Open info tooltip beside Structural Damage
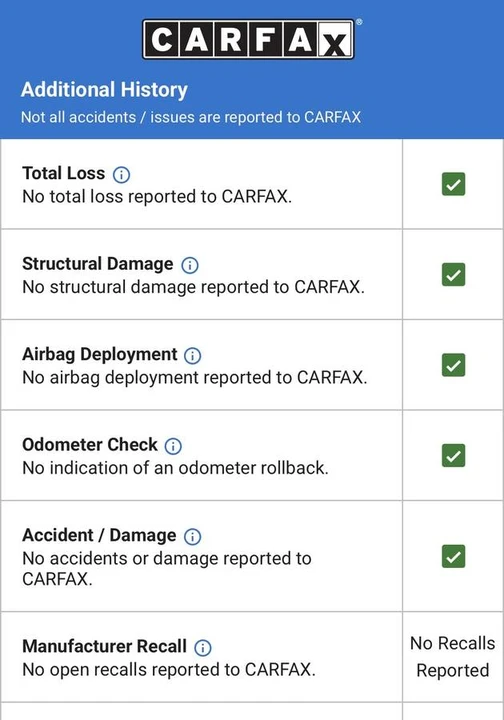The image size is (504, 720). point(190,265)
